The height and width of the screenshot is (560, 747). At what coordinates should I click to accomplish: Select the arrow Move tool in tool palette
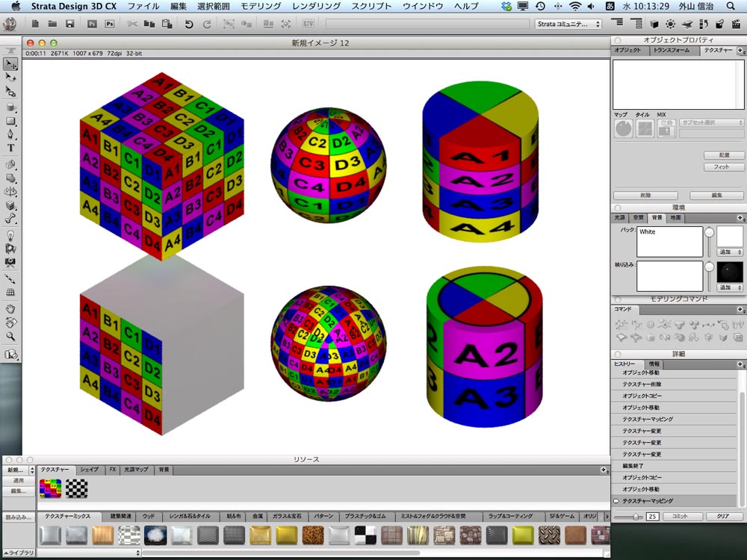(10, 63)
